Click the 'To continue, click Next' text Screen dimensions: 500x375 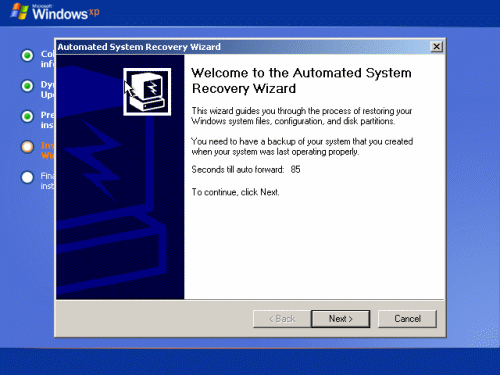235,192
